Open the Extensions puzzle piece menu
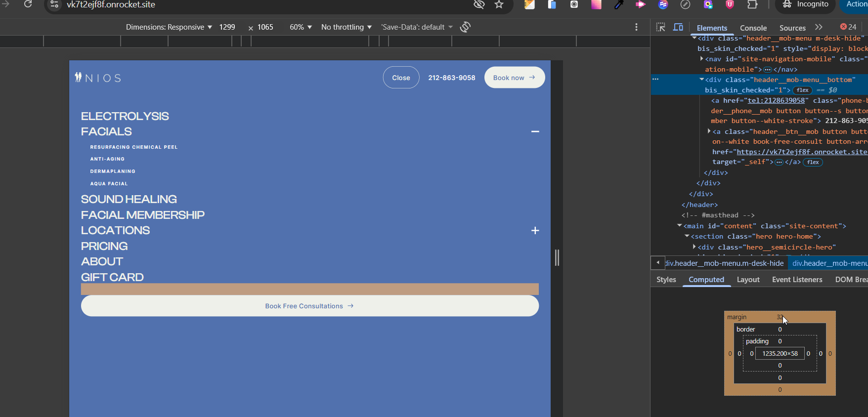 [752, 4]
